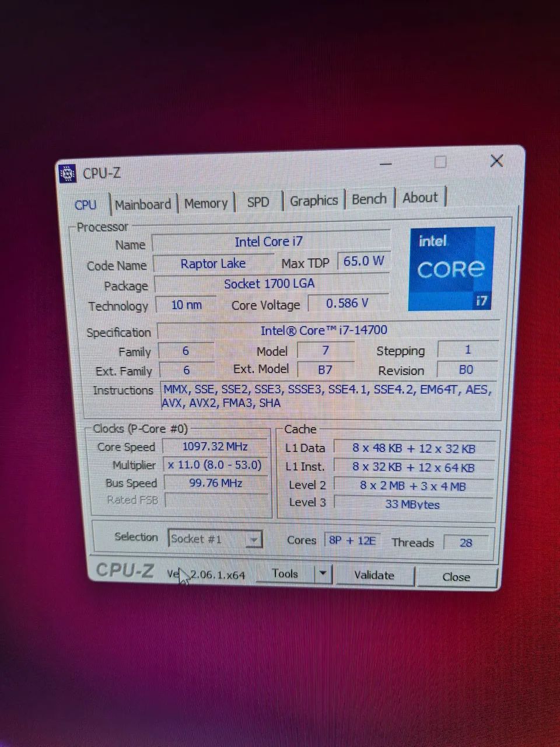Viewport: 560px width, 747px height.
Task: Click the Clocks (P-Core #0) group label
Action: pyautogui.click(x=141, y=429)
